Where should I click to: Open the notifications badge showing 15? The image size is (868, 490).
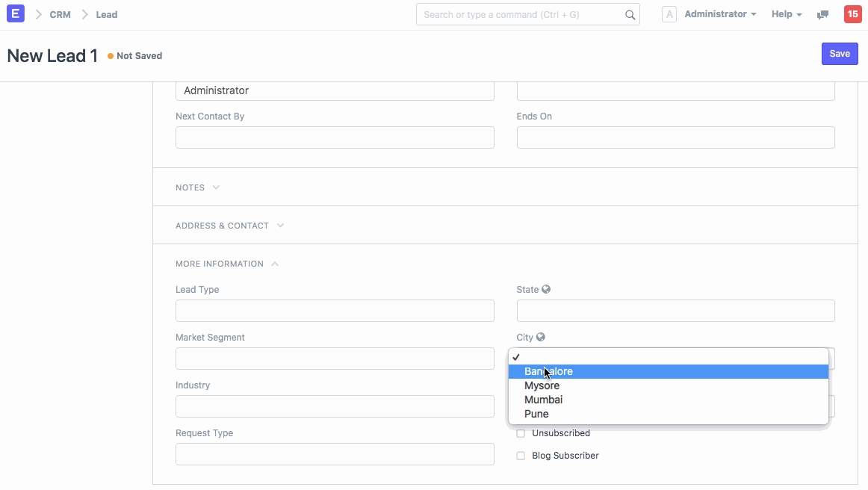(x=852, y=14)
